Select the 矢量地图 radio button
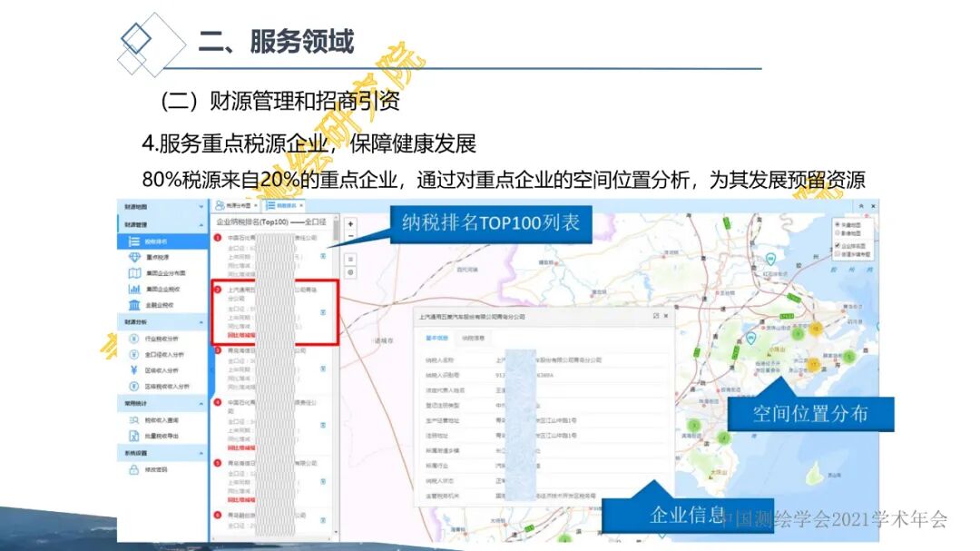The image size is (980, 551). coord(838,224)
